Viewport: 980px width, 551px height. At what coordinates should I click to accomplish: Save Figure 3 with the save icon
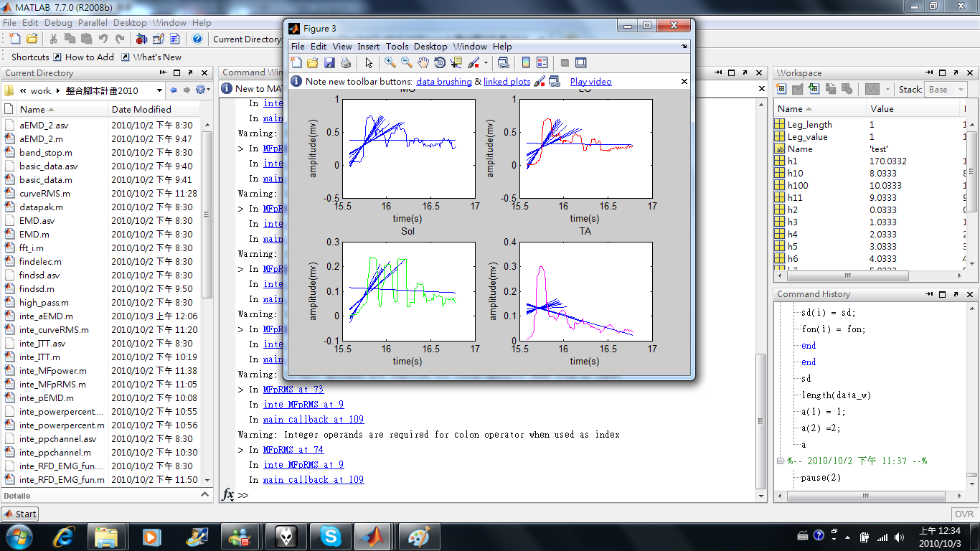pos(329,62)
